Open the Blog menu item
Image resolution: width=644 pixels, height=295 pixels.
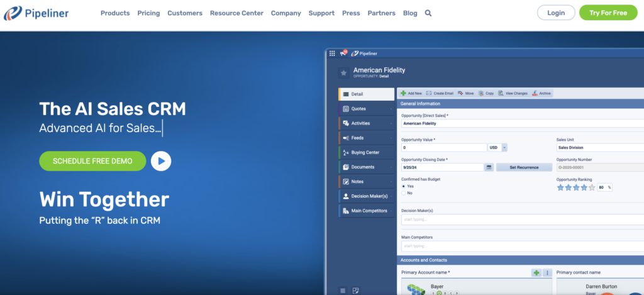point(410,13)
